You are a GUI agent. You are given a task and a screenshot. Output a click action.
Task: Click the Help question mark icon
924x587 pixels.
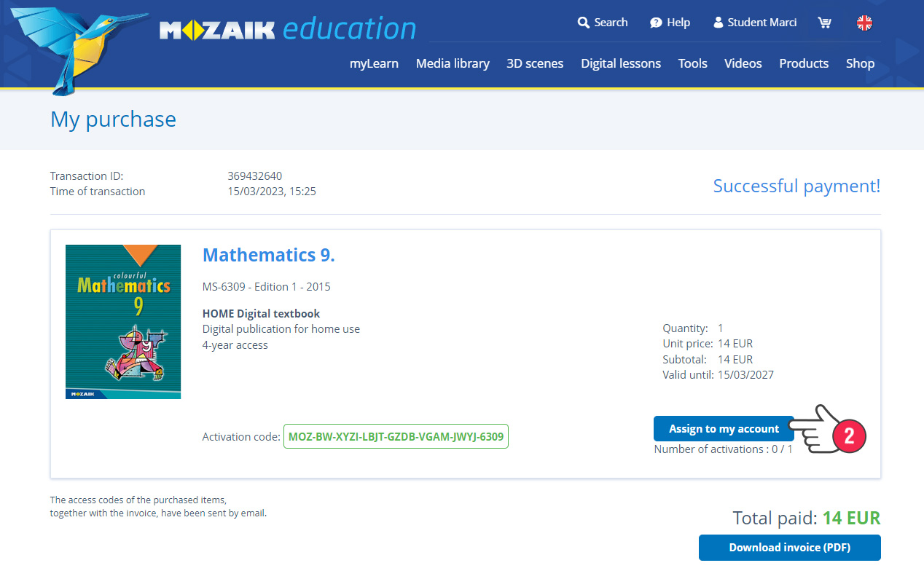[656, 23]
